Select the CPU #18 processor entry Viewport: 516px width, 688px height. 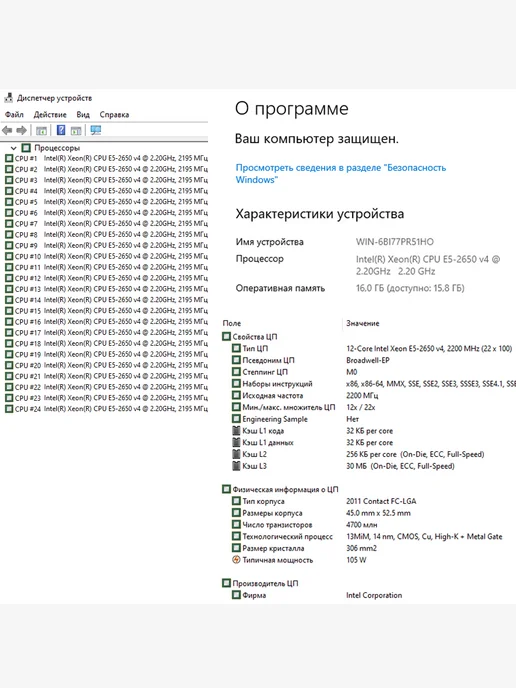pos(106,343)
